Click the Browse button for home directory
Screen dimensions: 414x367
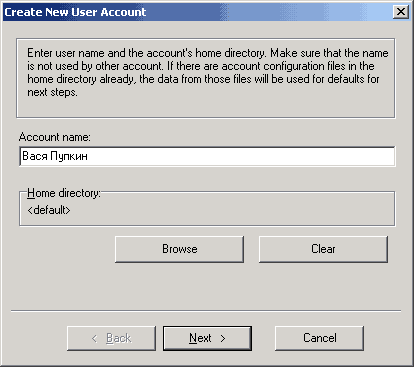pyautogui.click(x=179, y=249)
